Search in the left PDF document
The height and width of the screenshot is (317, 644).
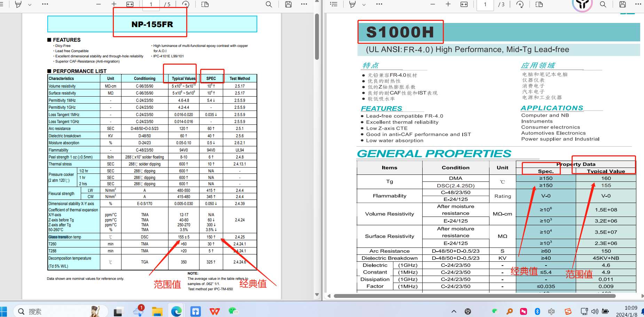(x=269, y=4)
